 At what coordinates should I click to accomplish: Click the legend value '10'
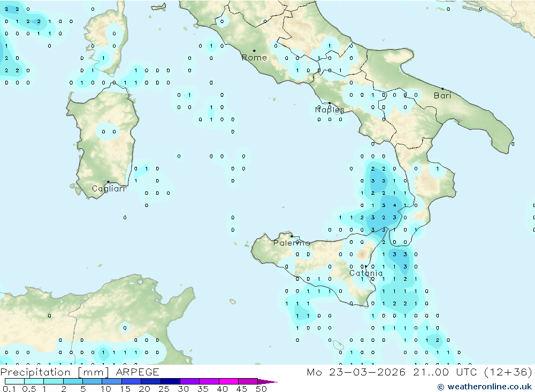(x=106, y=389)
